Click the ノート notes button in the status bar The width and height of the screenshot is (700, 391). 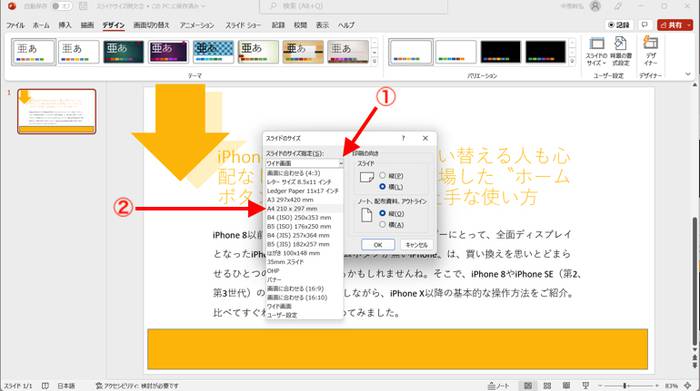coord(499,386)
